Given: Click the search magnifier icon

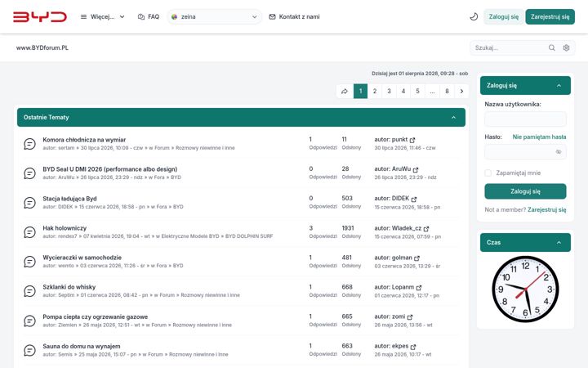Looking at the screenshot, I should click(551, 47).
